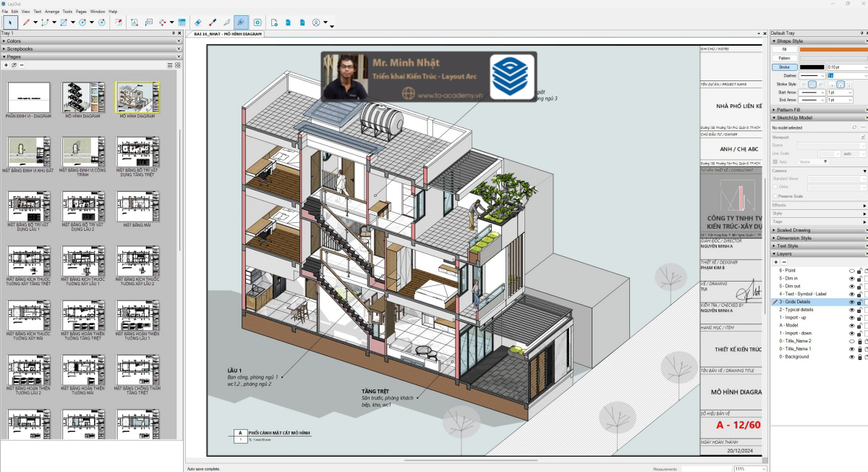Choose the Line pencil tool

tap(26, 22)
